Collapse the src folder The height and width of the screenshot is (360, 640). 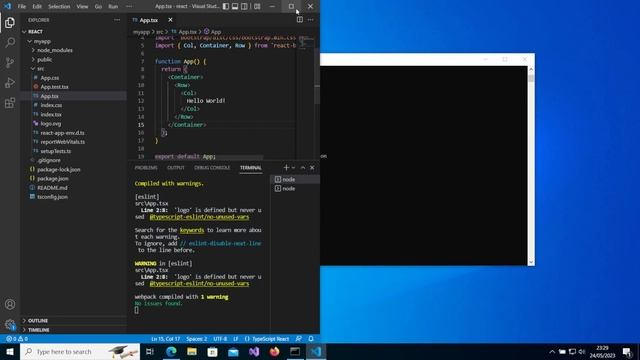pyautogui.click(x=73, y=69)
